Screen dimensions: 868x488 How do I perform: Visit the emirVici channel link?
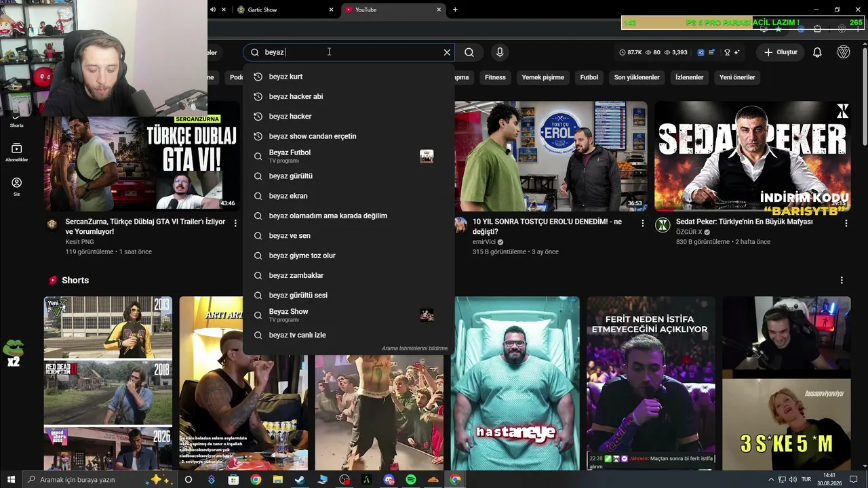click(484, 242)
